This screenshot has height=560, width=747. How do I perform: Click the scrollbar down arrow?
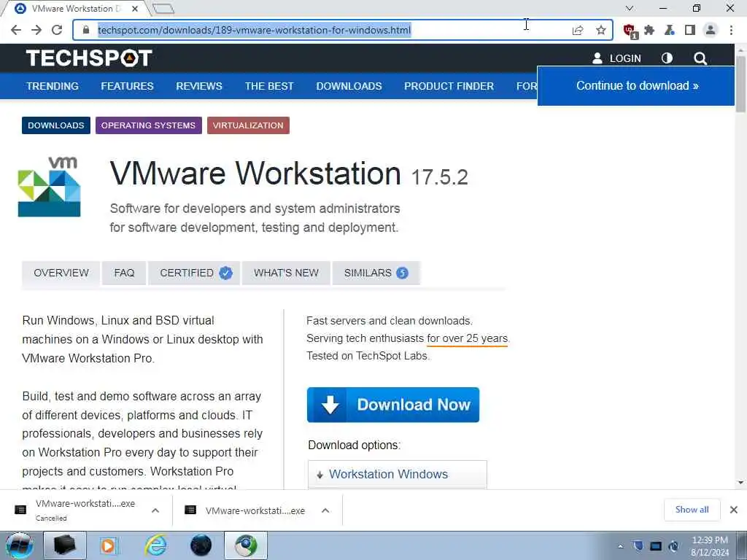click(741, 483)
